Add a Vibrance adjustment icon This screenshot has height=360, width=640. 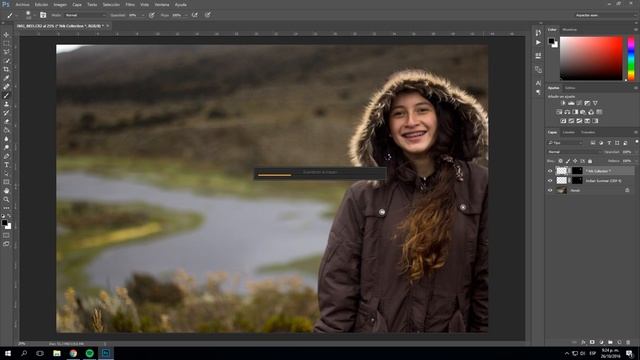click(595, 103)
